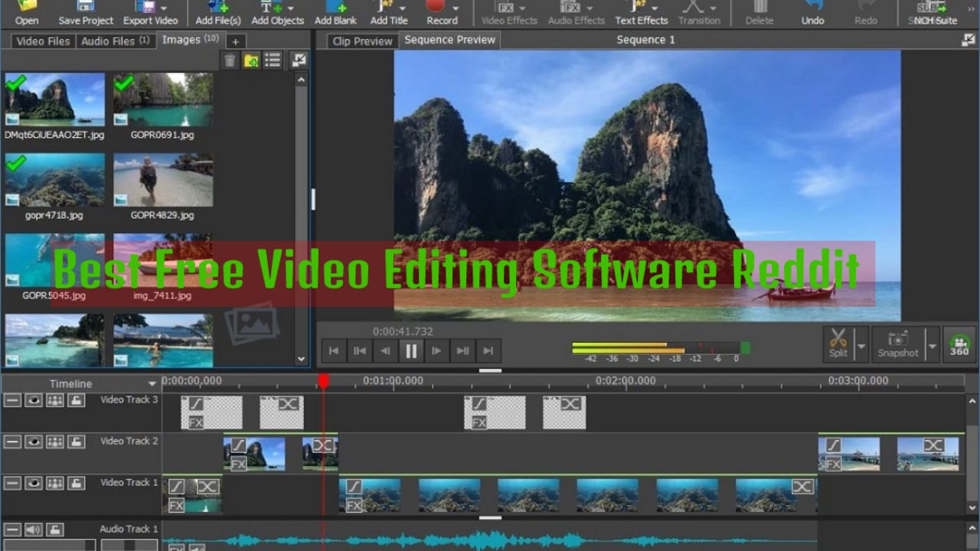980x551 pixels.
Task: Step one frame backward
Action: coord(385,351)
